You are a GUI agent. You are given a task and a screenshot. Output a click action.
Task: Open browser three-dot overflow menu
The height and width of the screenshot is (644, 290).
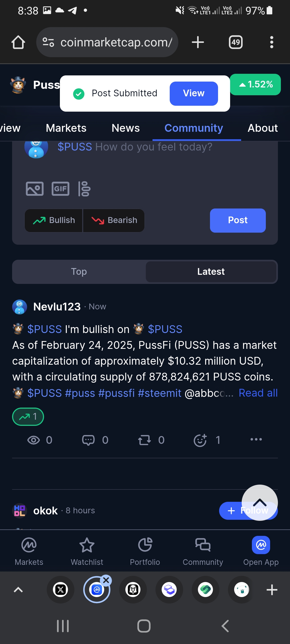[271, 42]
